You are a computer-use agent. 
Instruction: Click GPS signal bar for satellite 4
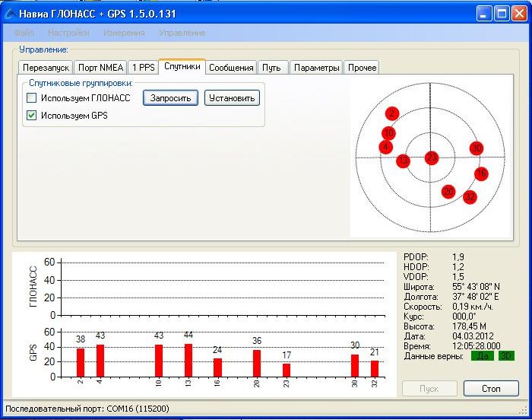pyautogui.click(x=100, y=361)
